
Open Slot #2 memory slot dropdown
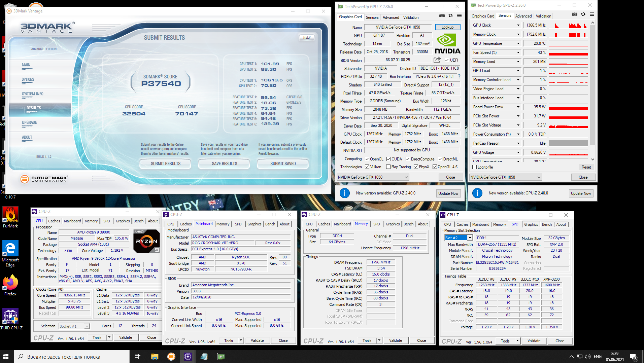pos(459,238)
